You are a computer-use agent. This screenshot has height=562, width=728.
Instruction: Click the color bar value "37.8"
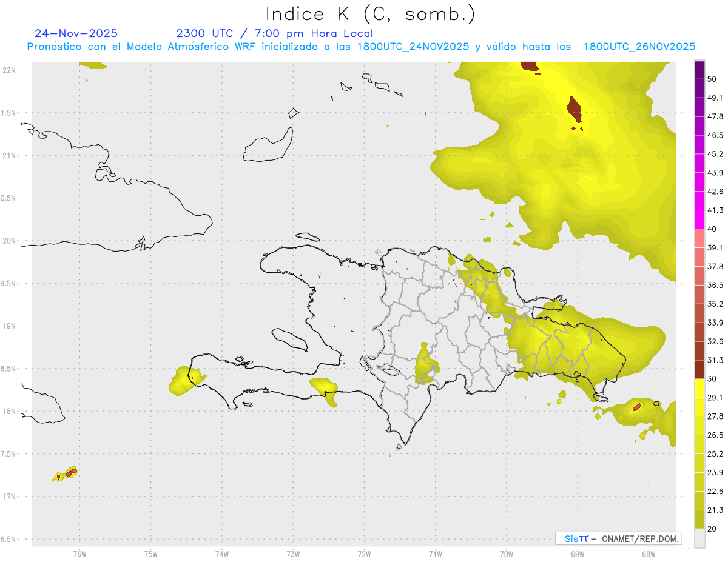715,266
